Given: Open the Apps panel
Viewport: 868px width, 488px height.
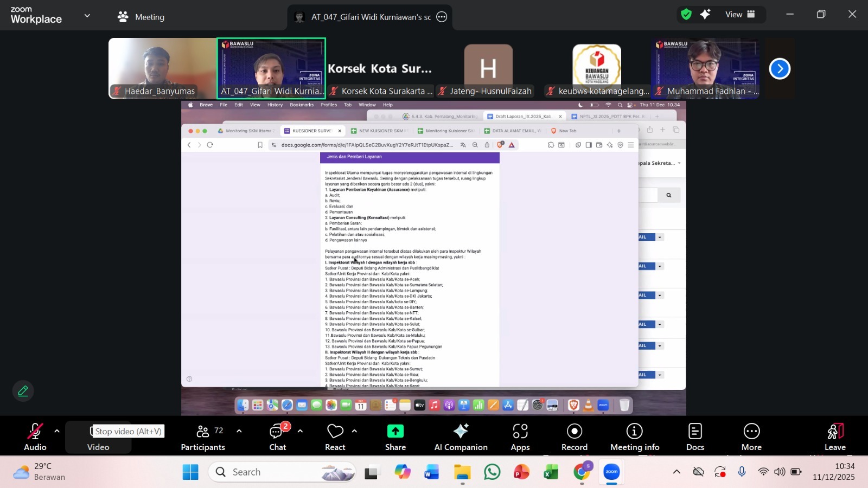Looking at the screenshot, I should 520,437.
